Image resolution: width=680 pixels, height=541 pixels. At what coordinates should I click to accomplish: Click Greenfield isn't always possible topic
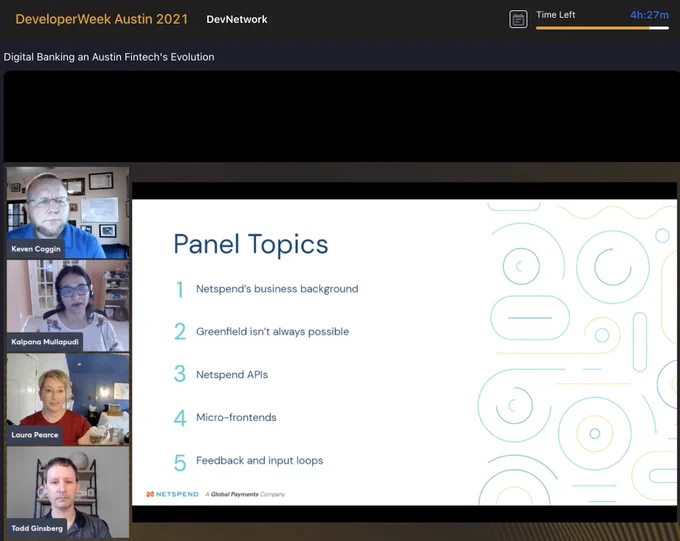(272, 332)
